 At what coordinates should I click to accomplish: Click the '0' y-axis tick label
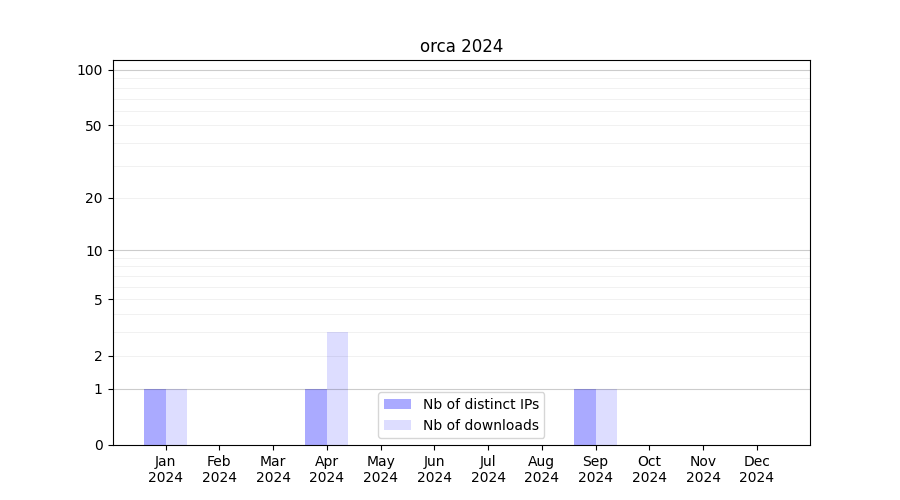point(98,445)
